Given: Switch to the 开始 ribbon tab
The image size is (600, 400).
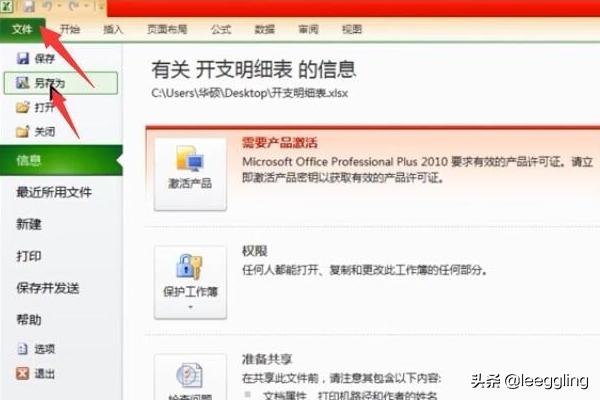Looking at the screenshot, I should (x=70, y=29).
